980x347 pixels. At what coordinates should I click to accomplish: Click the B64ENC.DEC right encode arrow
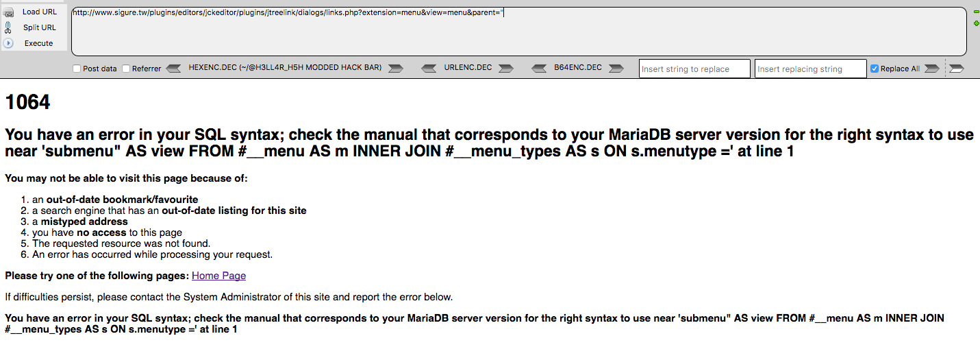[616, 68]
